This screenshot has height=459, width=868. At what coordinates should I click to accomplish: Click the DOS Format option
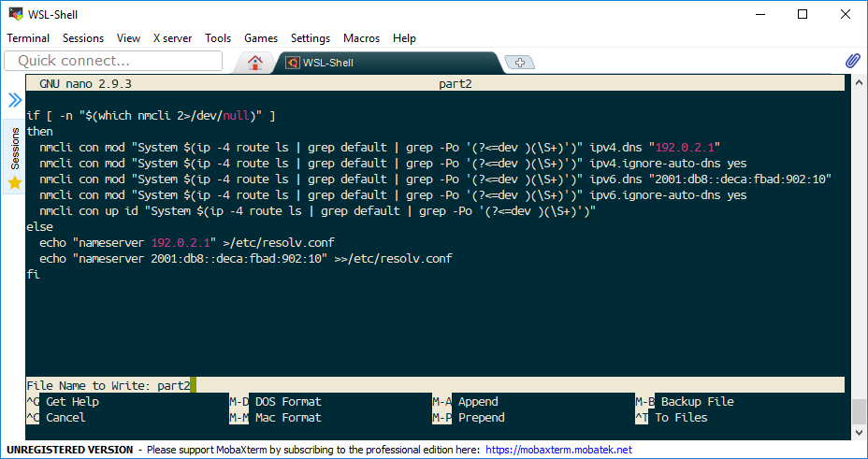click(288, 401)
